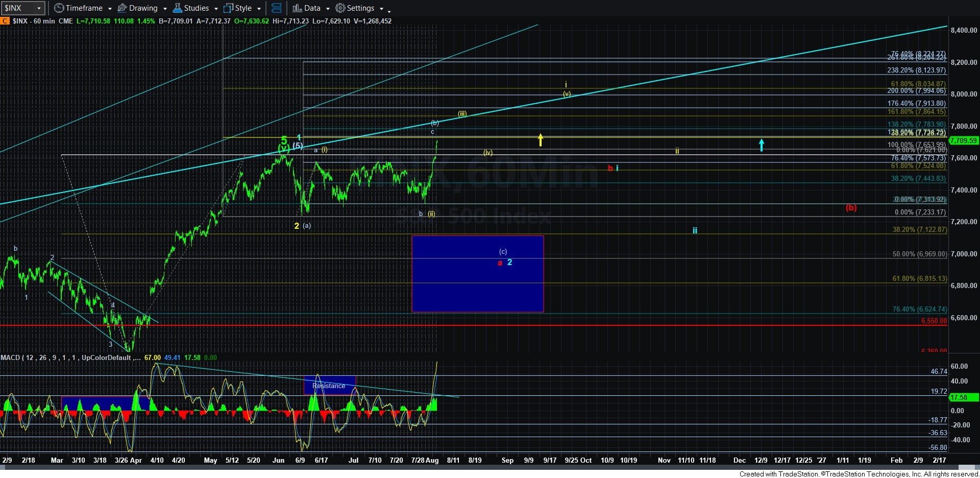
Task: Expand the Studies dropdown arrow
Action: point(216,9)
